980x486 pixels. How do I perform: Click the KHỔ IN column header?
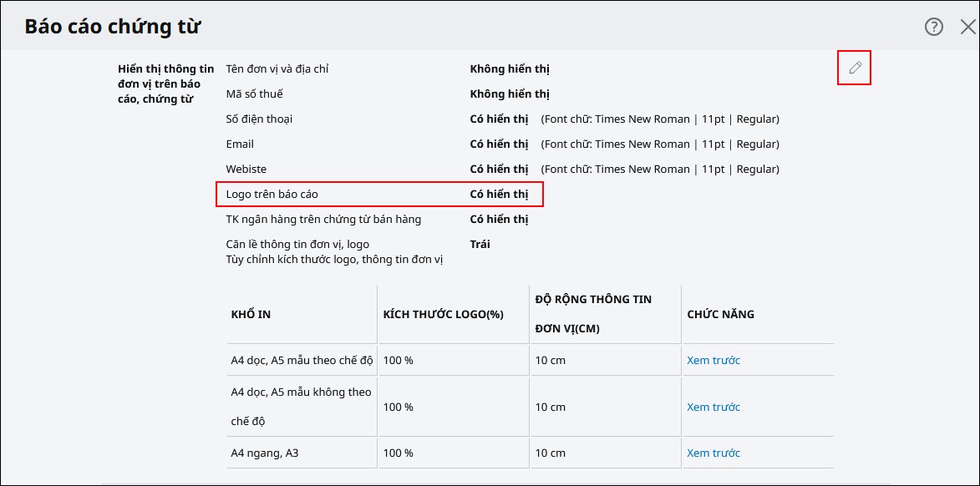pos(251,314)
